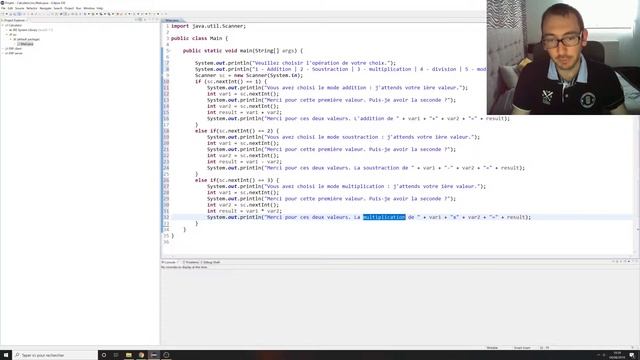
Task: Open the Edit menu
Action: [x=10, y=8]
